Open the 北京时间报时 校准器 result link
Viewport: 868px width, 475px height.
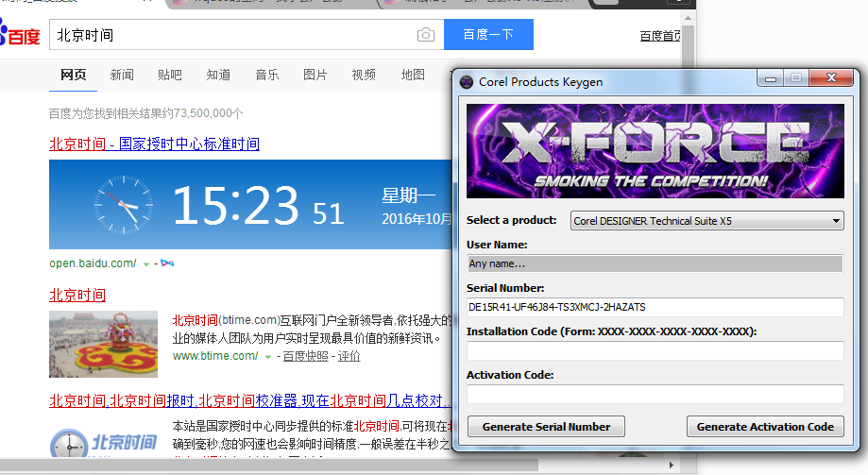(250, 400)
